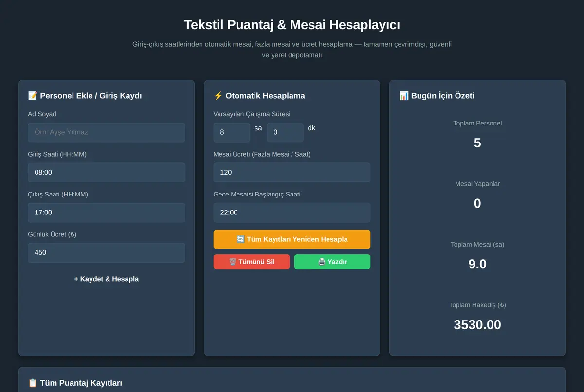This screenshot has width=584, height=392.
Task: Click the sa unit label after hours field
Action: click(x=258, y=128)
